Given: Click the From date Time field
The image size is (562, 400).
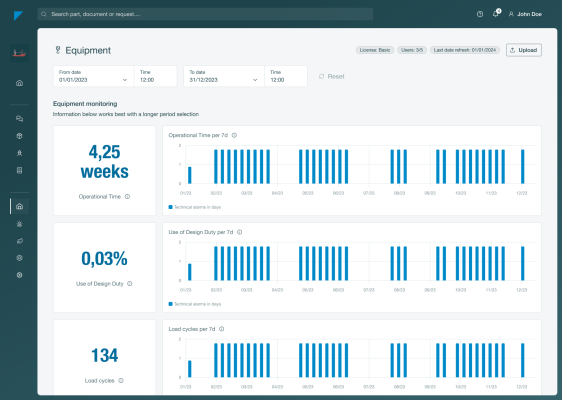Looking at the screenshot, I should [156, 76].
